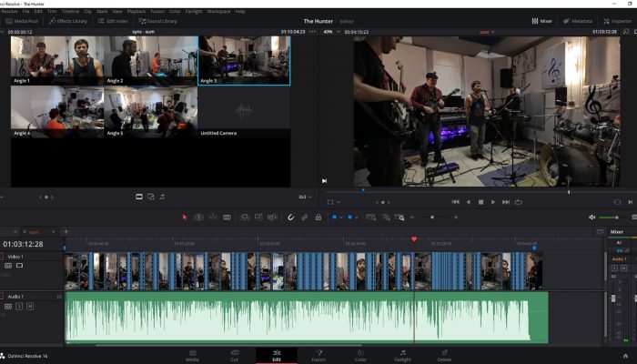Screen dimensions: 637x364
Task: Click the Overwrite Clip toolbar icon
Action: point(258,217)
